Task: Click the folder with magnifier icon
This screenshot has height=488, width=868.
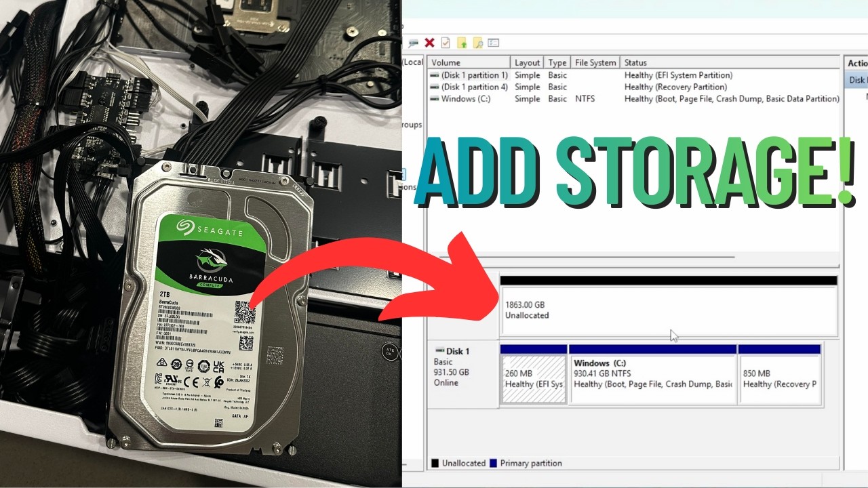Action: 478,43
